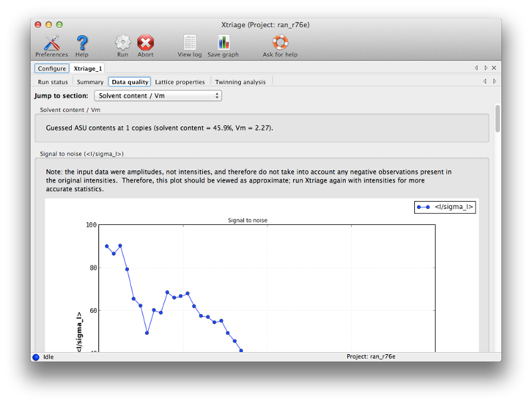Open the Configure tab

point(51,68)
